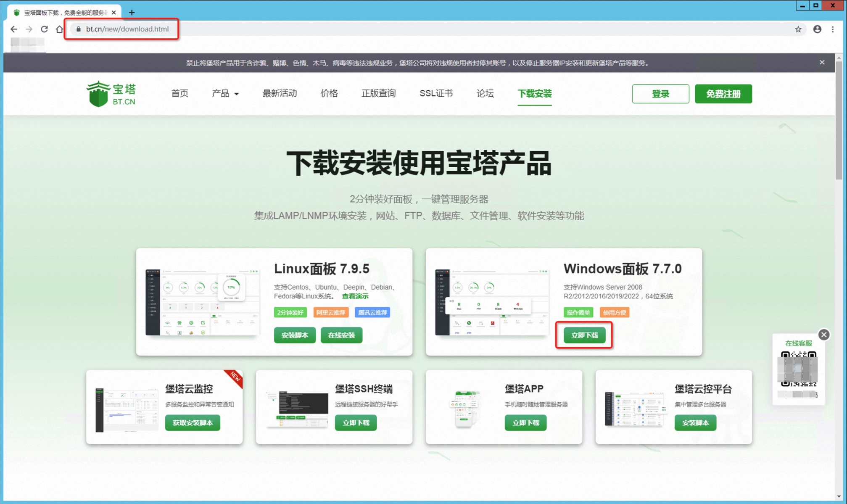Open the 查看演示 link
Screen dimensions: 847x504
click(x=355, y=296)
